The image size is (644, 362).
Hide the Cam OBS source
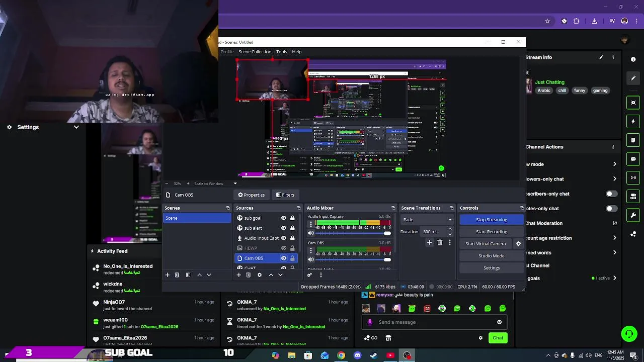(284, 258)
